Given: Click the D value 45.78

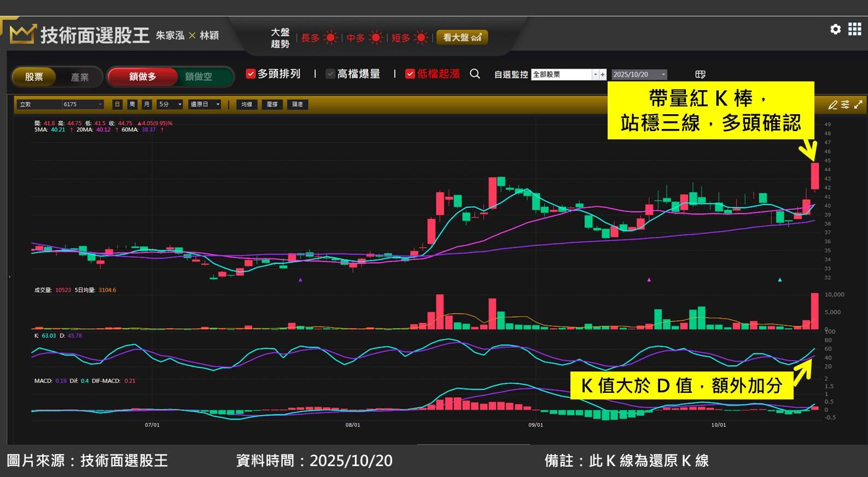Looking at the screenshot, I should click(75, 335).
